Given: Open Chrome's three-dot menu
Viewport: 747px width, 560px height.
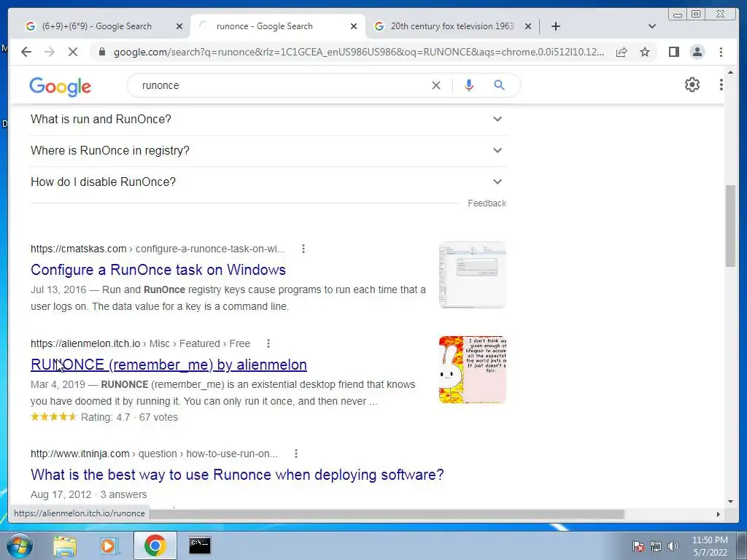Looking at the screenshot, I should [x=721, y=52].
